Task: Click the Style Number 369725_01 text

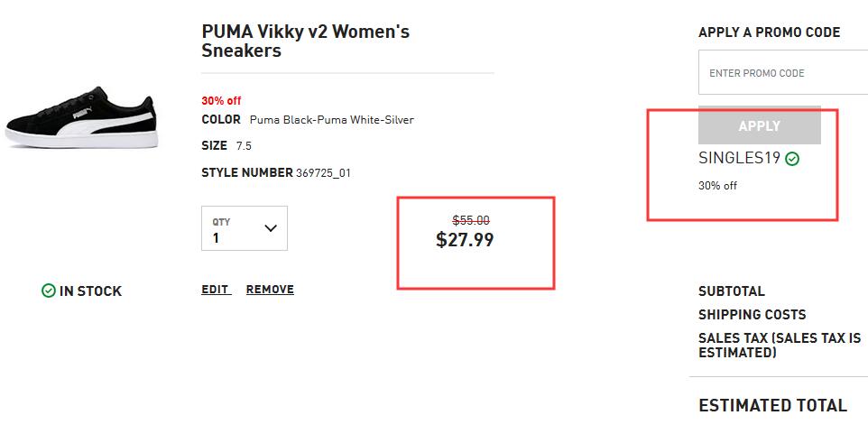Action: pyautogui.click(x=276, y=172)
